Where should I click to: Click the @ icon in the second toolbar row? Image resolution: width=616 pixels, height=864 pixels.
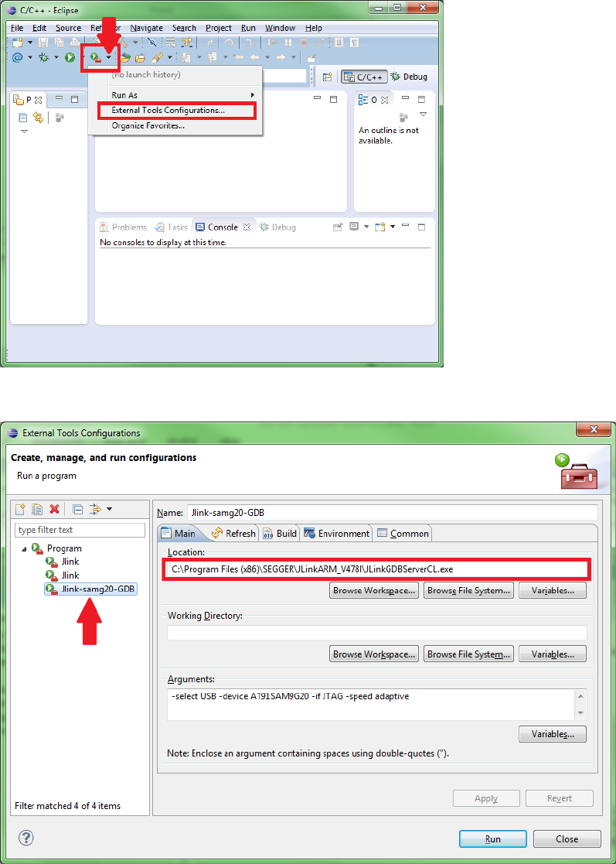[17, 57]
